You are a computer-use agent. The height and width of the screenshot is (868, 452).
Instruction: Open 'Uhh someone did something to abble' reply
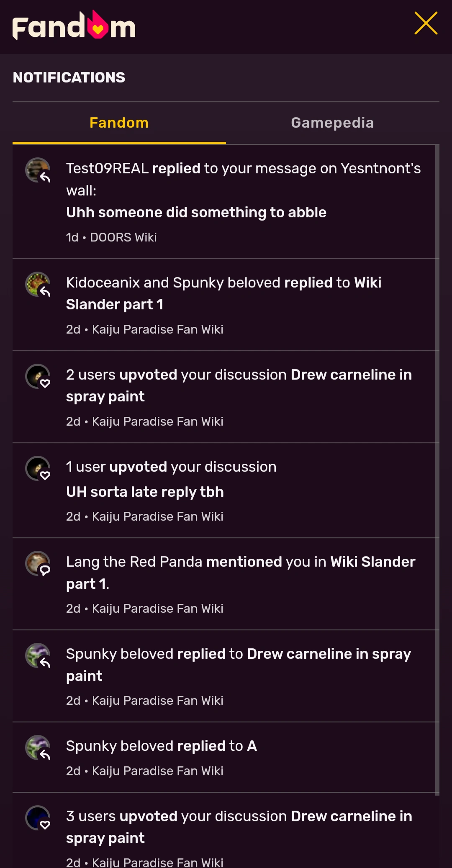click(196, 213)
